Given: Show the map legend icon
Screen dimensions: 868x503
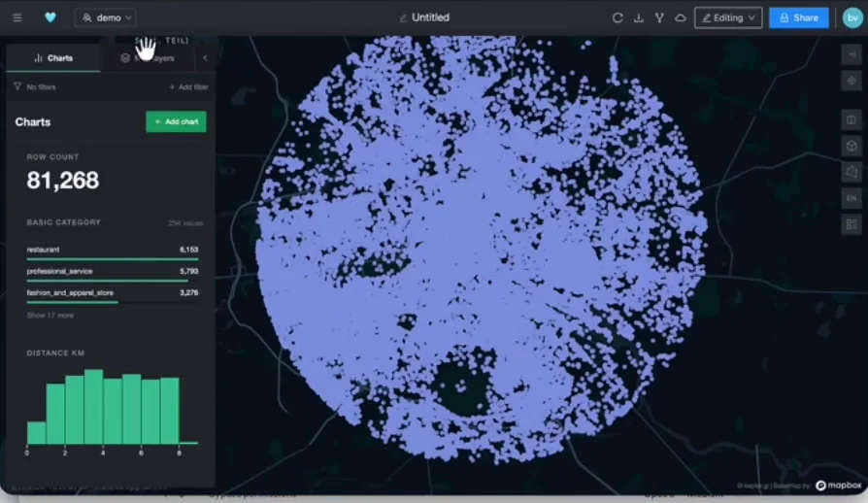Looking at the screenshot, I should coord(851,224).
